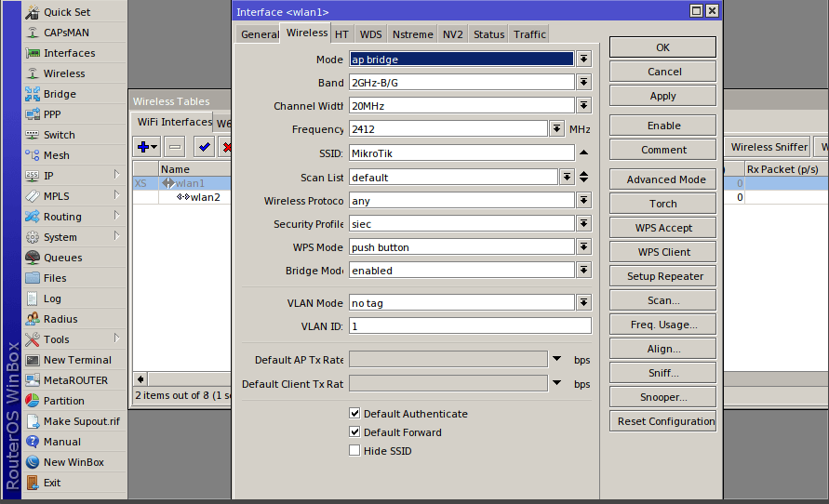
Task: Select WiFi Interfaces tab in Wireless Tables
Action: click(x=173, y=122)
